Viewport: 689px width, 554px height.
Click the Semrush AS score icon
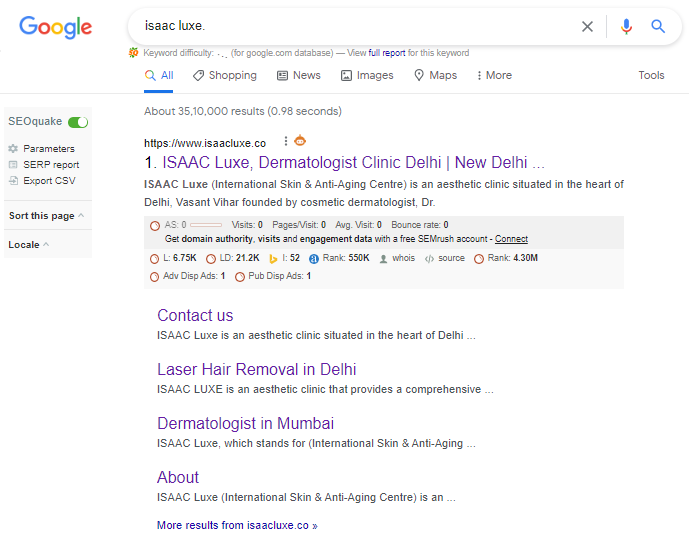pos(155,226)
